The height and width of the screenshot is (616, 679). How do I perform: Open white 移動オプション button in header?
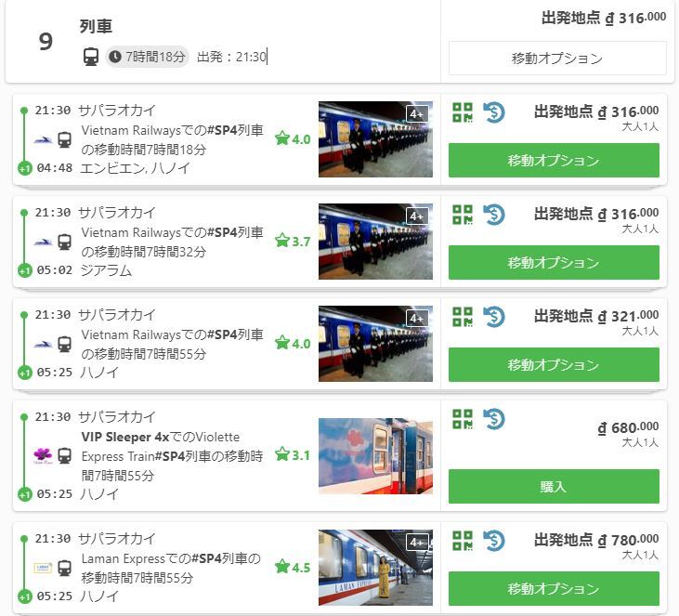557,59
